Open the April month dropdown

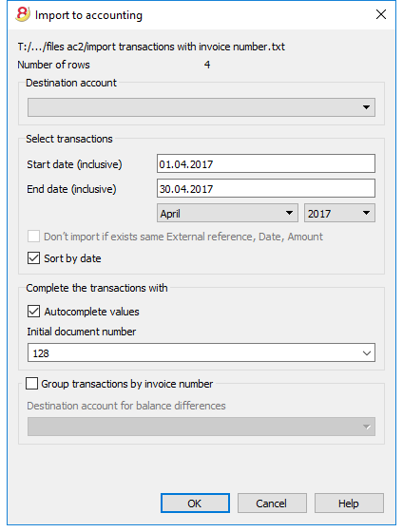(x=227, y=213)
